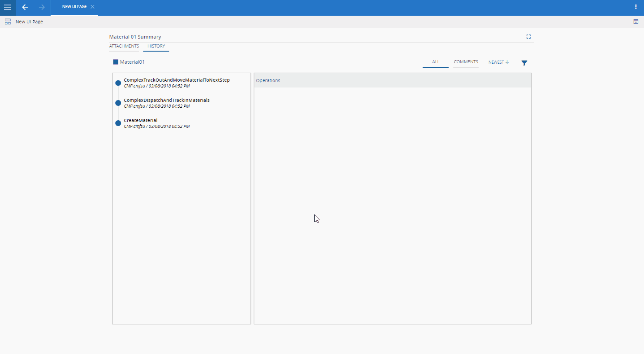Viewport: 644px width, 354px height.
Task: Click the top-right panel toggle icon
Action: point(635,22)
